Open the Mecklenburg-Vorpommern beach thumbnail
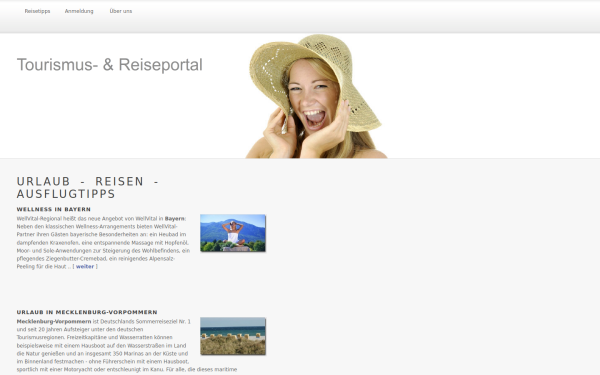600x375 pixels. click(233, 336)
